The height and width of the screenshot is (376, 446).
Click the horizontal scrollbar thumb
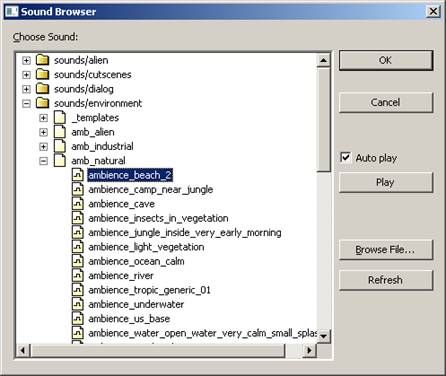tap(158, 350)
